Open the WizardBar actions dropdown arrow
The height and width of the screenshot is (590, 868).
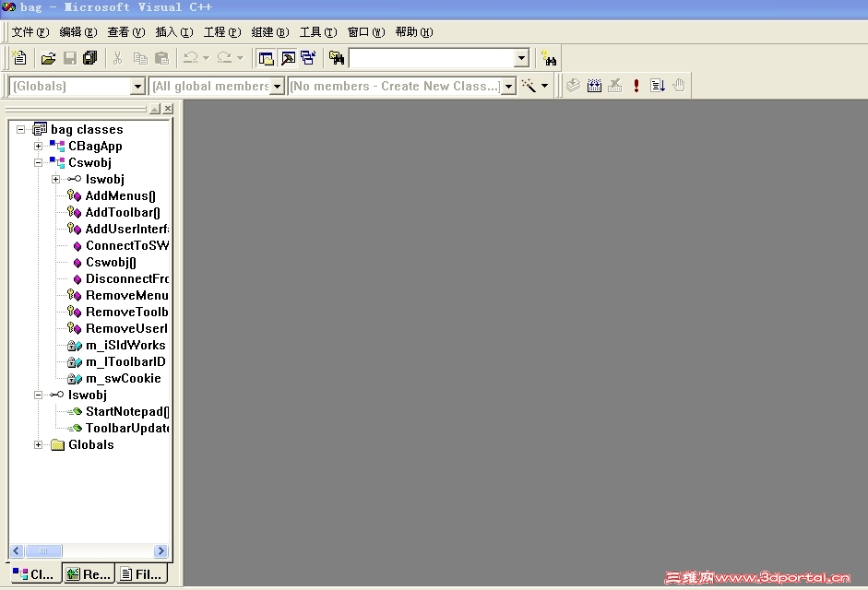point(544,86)
